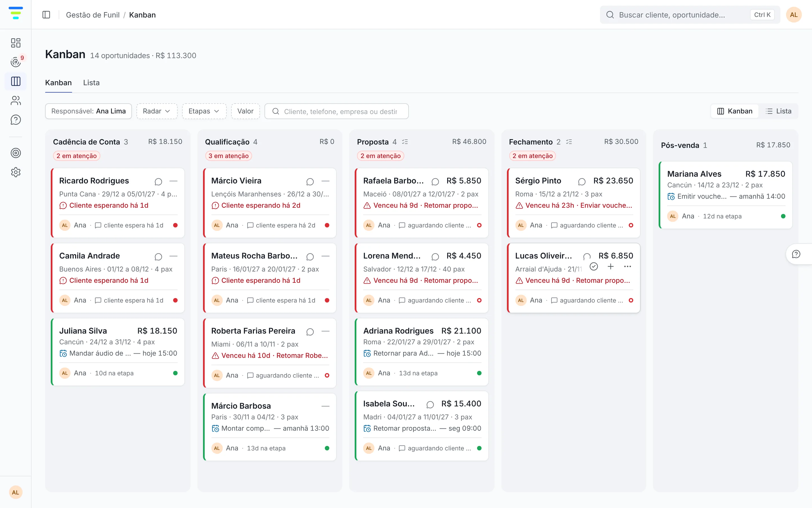Mark Lucas Oliveira card task complete
Viewport: 812px width, 508px height.
tap(593, 266)
